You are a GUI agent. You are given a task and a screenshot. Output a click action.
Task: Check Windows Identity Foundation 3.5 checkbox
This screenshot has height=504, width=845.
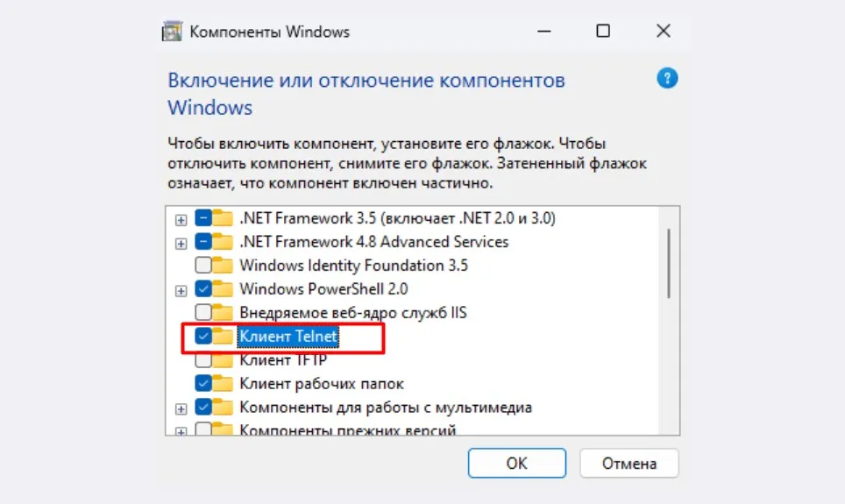tap(203, 265)
